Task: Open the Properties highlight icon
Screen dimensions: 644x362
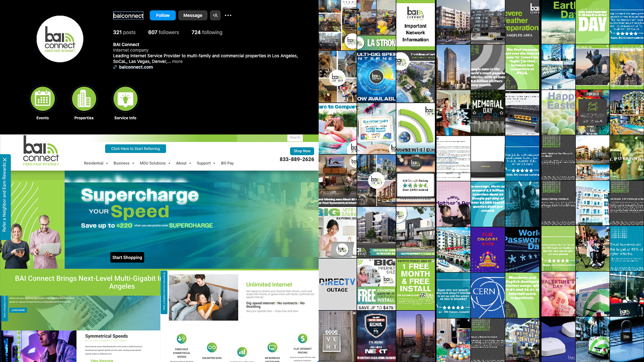Action: point(84,99)
